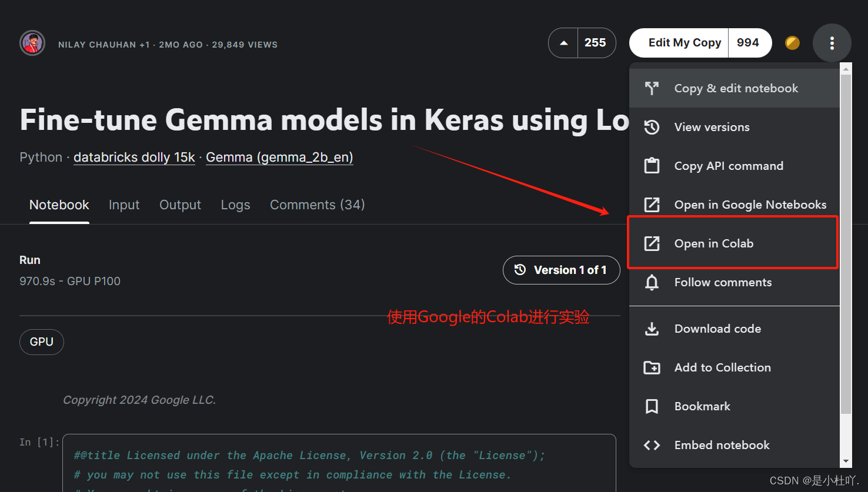
Task: Switch to the Input tab
Action: [124, 205]
